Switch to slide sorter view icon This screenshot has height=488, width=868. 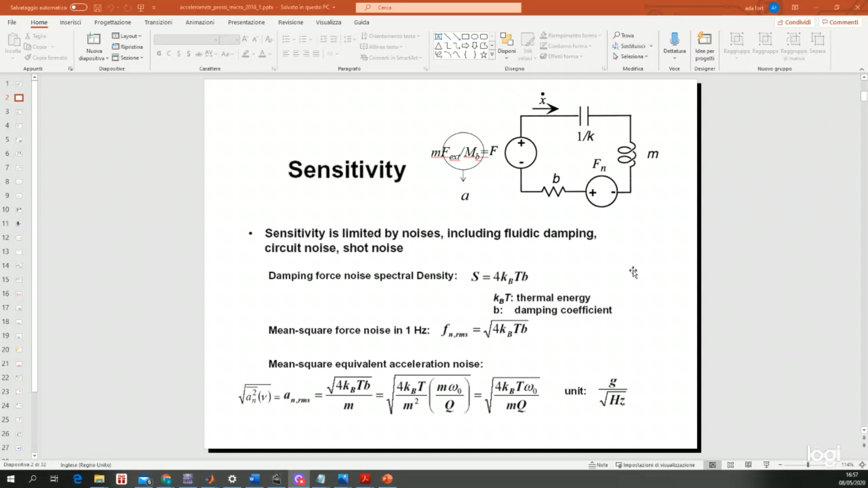(x=731, y=465)
